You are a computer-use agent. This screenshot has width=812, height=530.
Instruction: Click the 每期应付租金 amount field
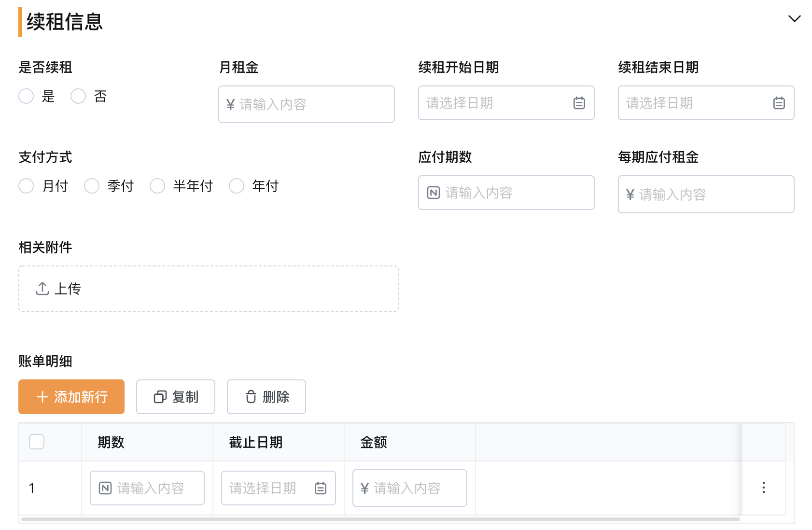[x=706, y=194]
